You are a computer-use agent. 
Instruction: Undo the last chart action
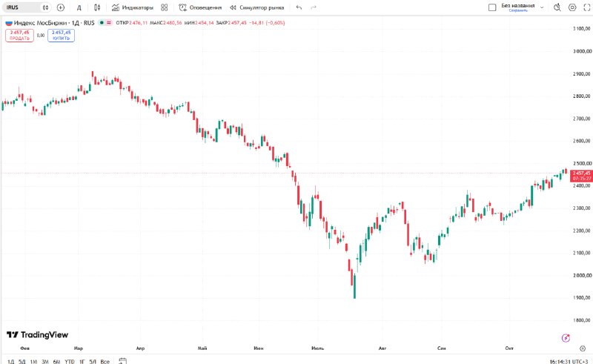(x=299, y=7)
